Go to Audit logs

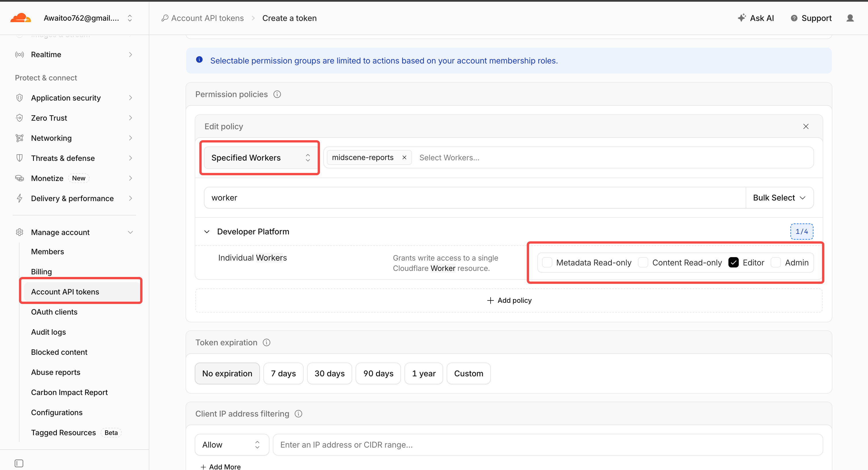(x=49, y=332)
